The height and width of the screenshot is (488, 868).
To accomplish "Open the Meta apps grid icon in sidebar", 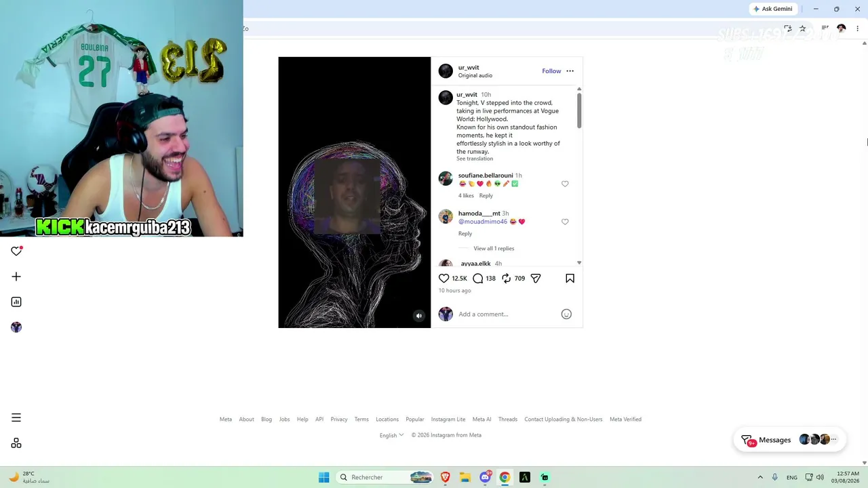I will click(x=16, y=443).
